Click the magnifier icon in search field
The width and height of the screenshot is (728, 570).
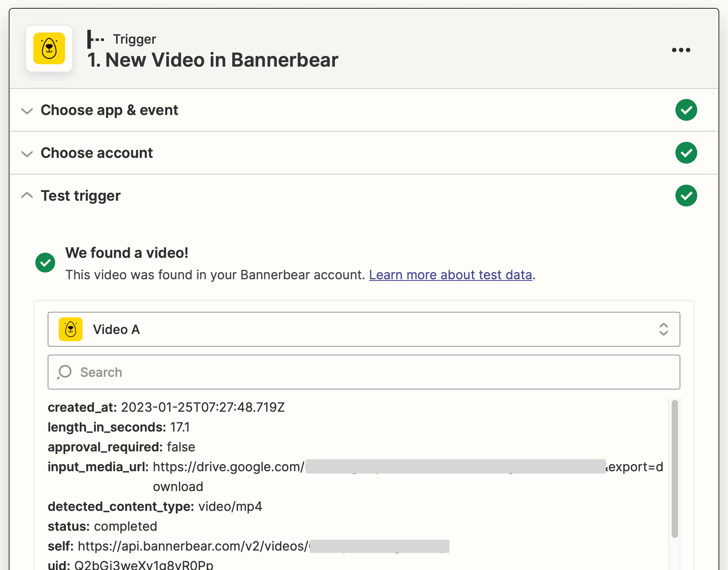pos(64,372)
